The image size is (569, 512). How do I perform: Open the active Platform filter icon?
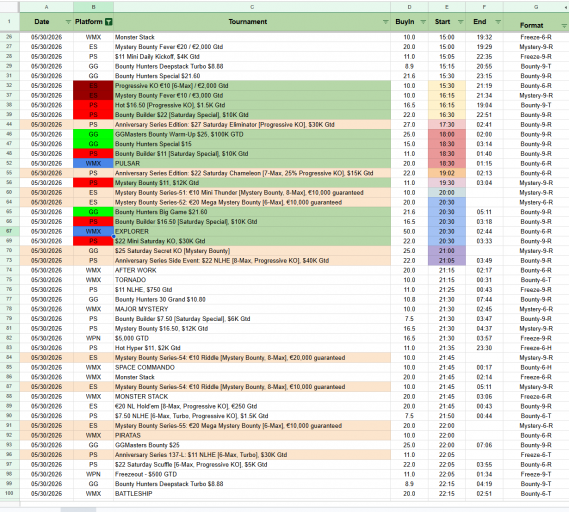[x=108, y=22]
